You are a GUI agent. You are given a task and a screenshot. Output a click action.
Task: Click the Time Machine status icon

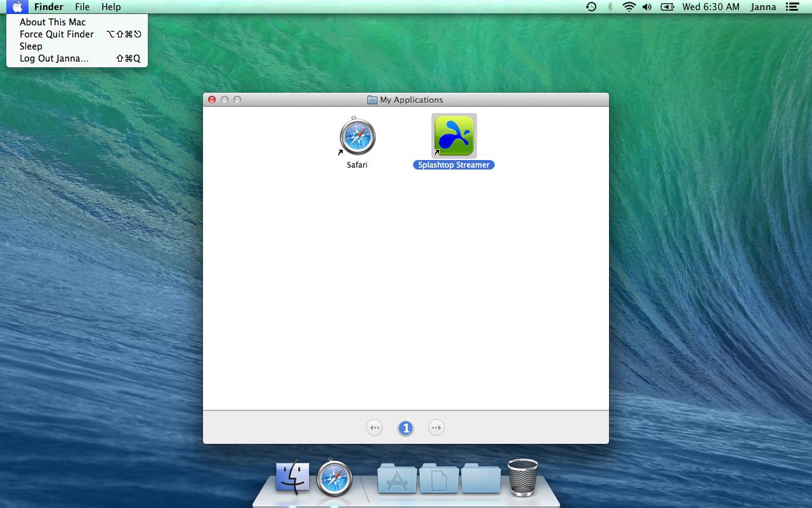pos(591,7)
